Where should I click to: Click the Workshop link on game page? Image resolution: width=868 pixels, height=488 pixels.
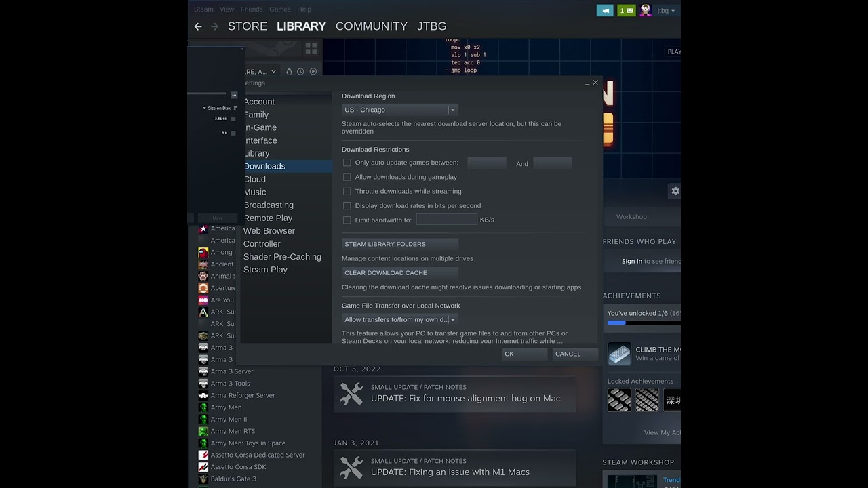click(x=631, y=217)
